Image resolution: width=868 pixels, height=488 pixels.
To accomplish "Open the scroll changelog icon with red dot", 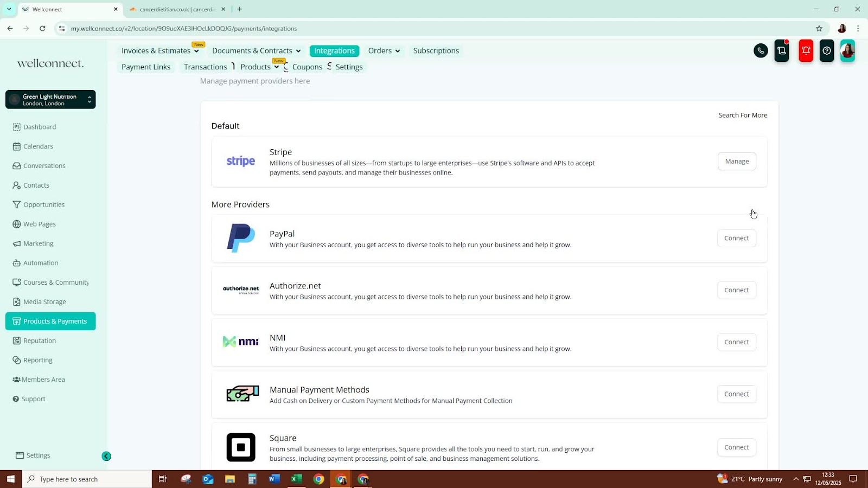I will click(782, 50).
